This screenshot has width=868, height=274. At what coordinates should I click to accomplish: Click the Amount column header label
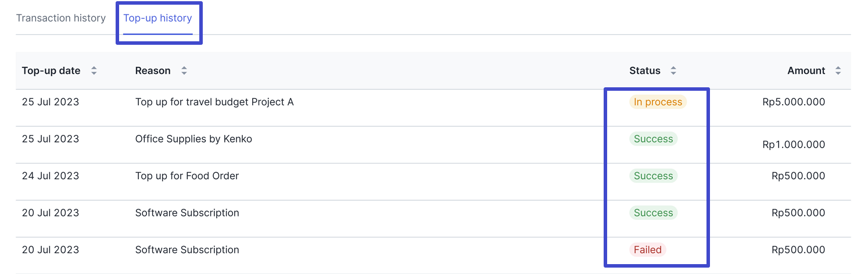(806, 70)
